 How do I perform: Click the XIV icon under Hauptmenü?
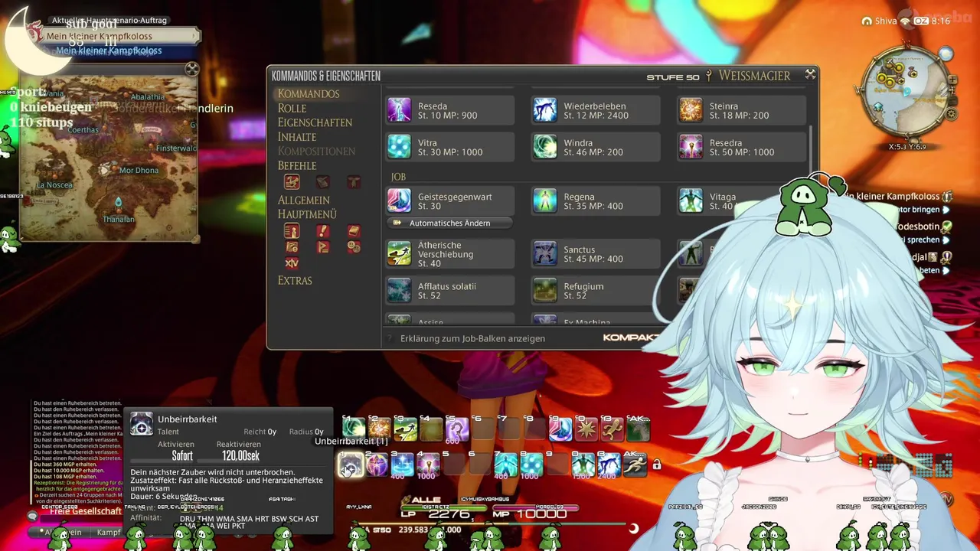[292, 262]
